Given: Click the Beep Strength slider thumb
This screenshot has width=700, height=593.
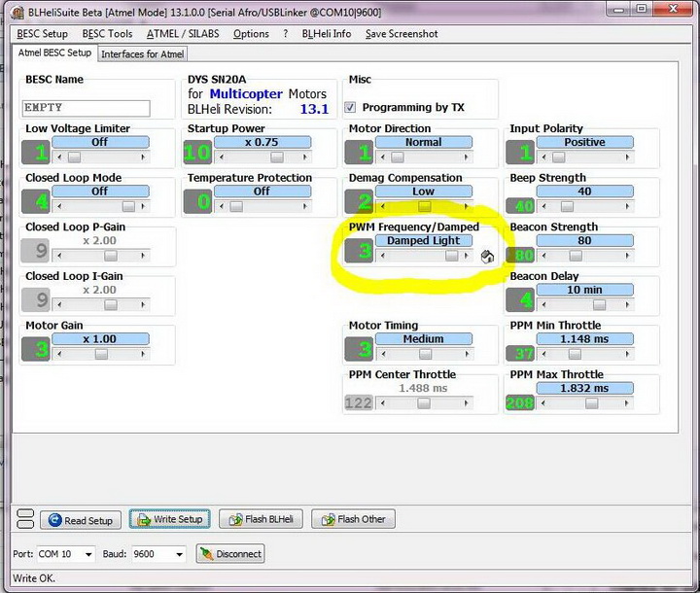Looking at the screenshot, I should point(567,206).
